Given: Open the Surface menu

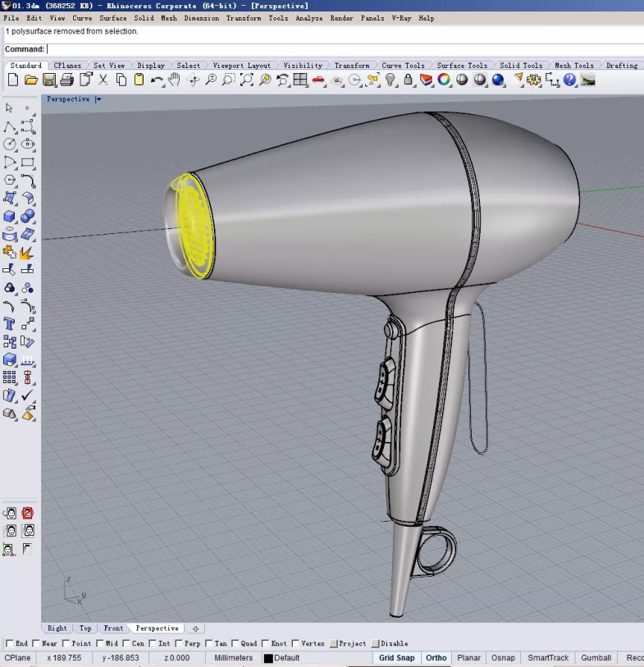Looking at the screenshot, I should pos(113,18).
